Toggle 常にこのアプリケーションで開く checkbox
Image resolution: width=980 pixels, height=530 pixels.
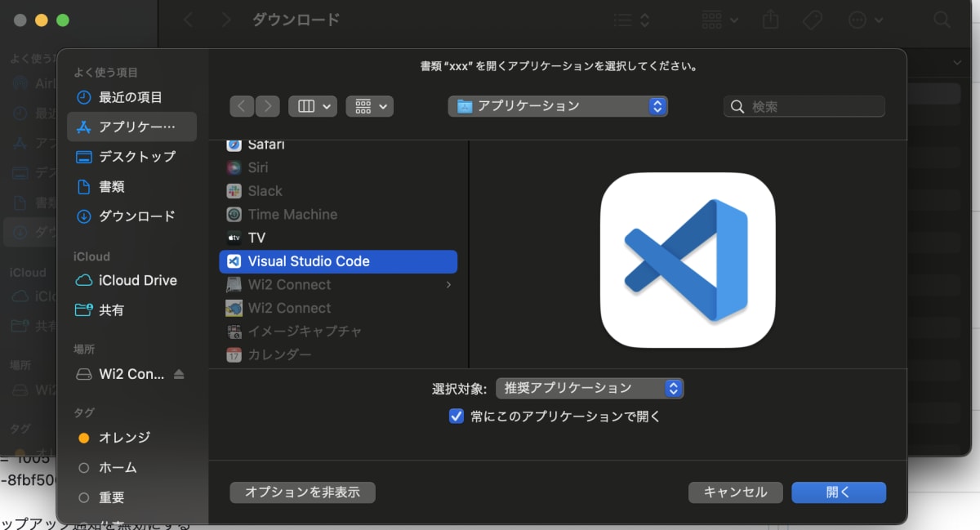pyautogui.click(x=457, y=416)
